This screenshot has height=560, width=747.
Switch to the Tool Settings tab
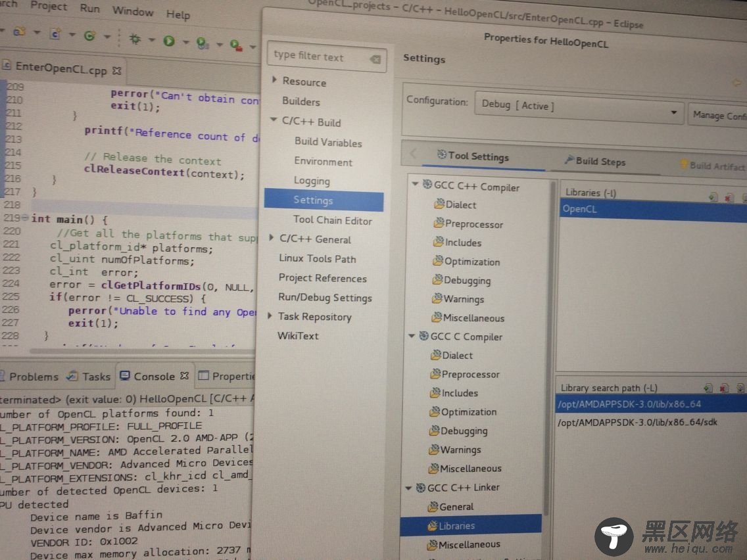point(473,156)
